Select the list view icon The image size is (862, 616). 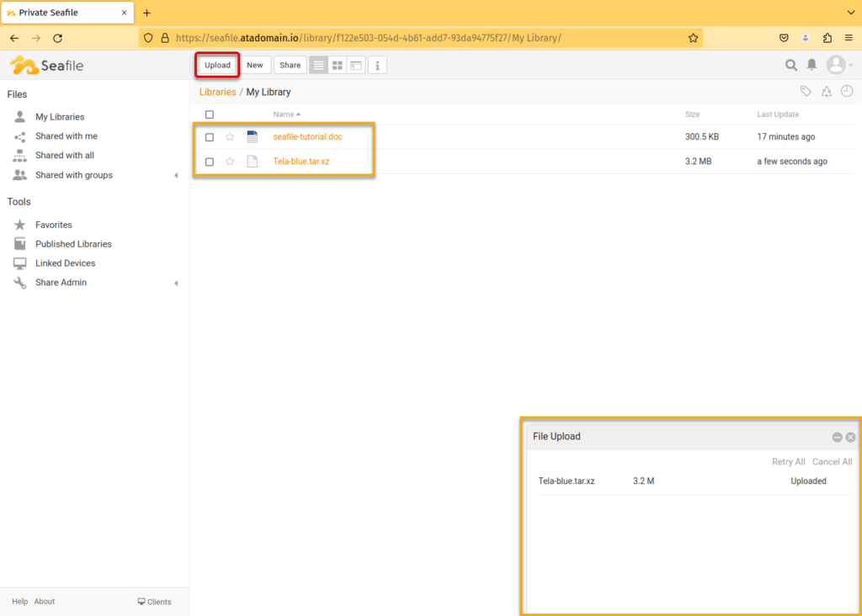click(319, 65)
